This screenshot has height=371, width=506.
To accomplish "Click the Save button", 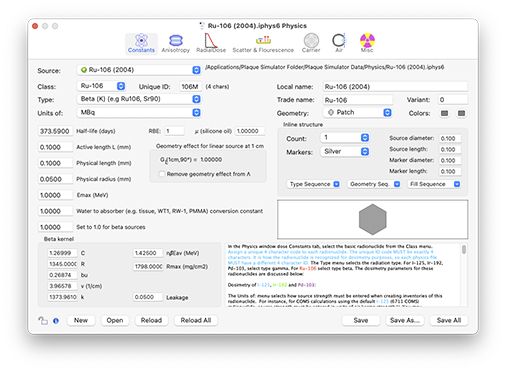I will tap(361, 320).
